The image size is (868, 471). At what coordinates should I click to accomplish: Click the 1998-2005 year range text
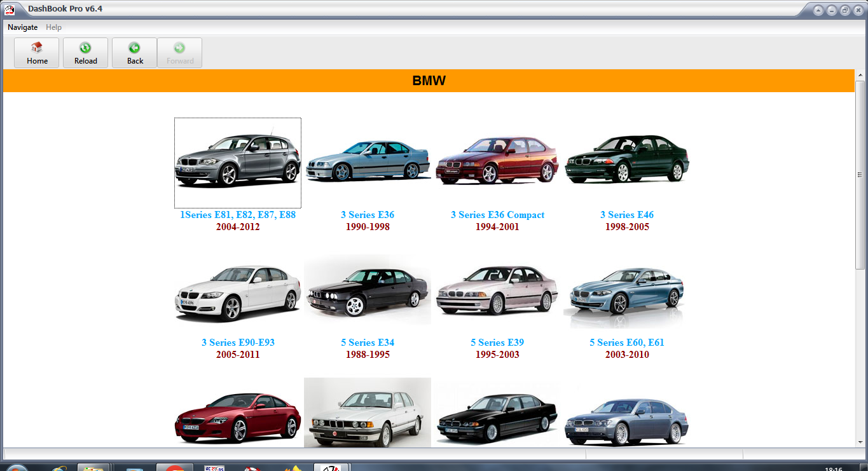pyautogui.click(x=627, y=227)
